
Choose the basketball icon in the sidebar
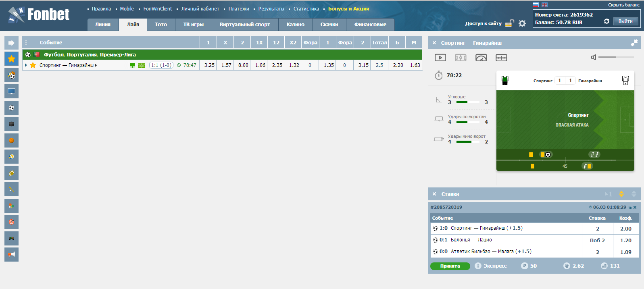[x=11, y=140]
